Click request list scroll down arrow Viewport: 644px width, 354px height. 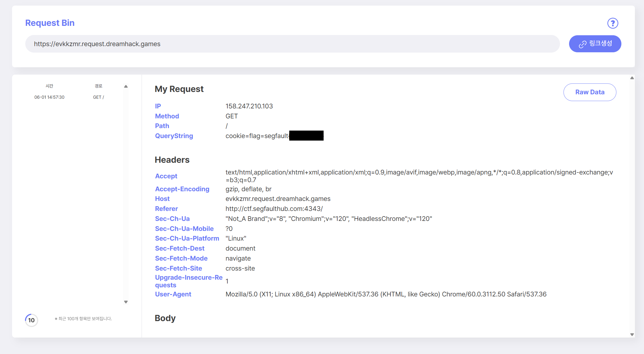coord(126,302)
